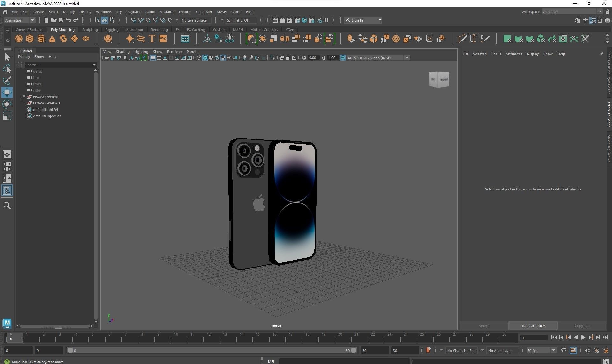
Task: Click the timeline range slider bar
Action: (x=212, y=350)
